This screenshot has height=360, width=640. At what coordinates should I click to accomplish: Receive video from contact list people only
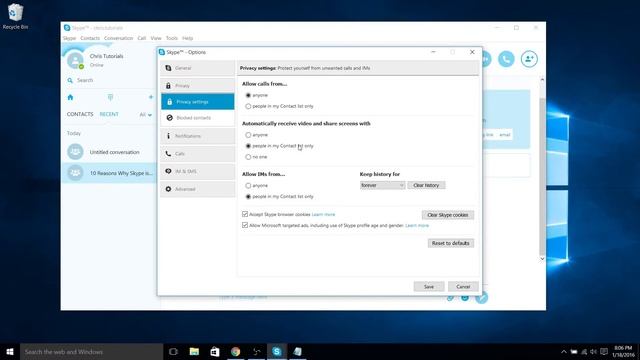click(248, 146)
